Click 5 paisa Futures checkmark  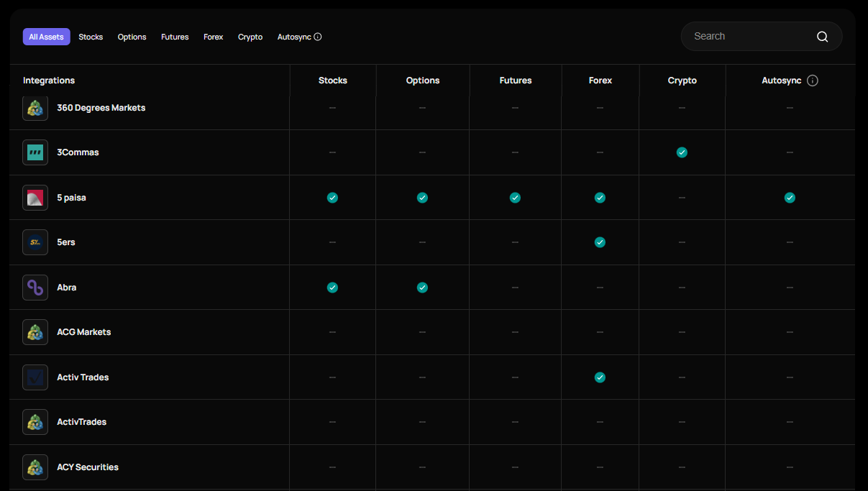coord(515,198)
